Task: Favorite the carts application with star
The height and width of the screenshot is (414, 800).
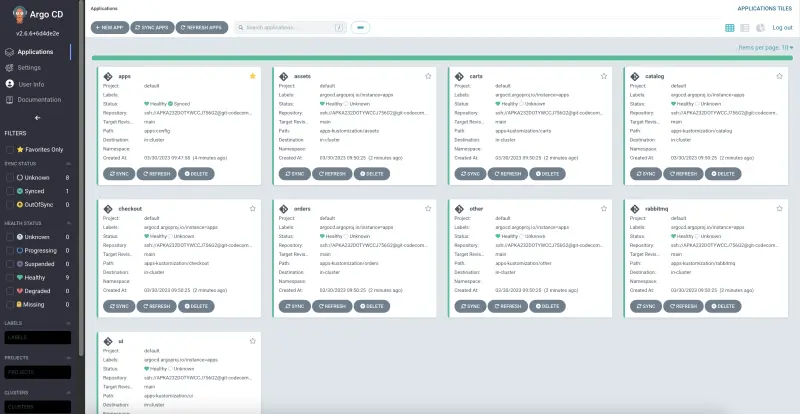Action: point(603,76)
